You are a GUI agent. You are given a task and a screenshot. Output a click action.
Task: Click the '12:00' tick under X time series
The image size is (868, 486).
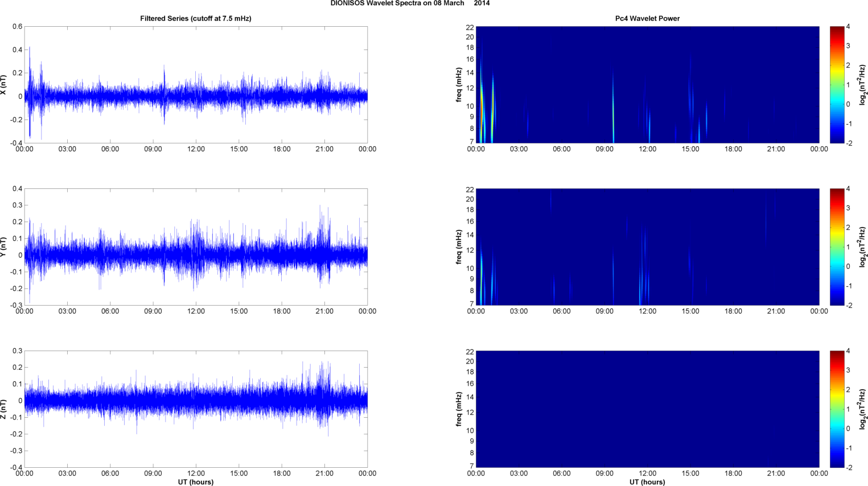(196, 149)
